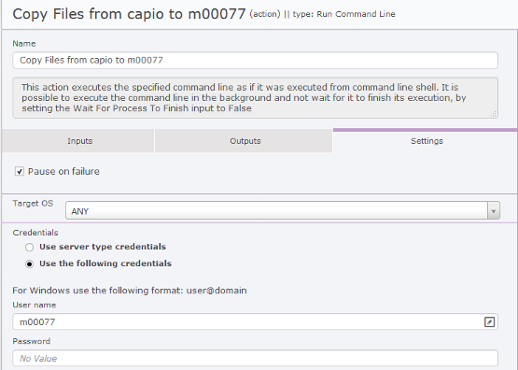Switch to the Outputs tab
The width and height of the screenshot is (518, 370).
pos(243,141)
